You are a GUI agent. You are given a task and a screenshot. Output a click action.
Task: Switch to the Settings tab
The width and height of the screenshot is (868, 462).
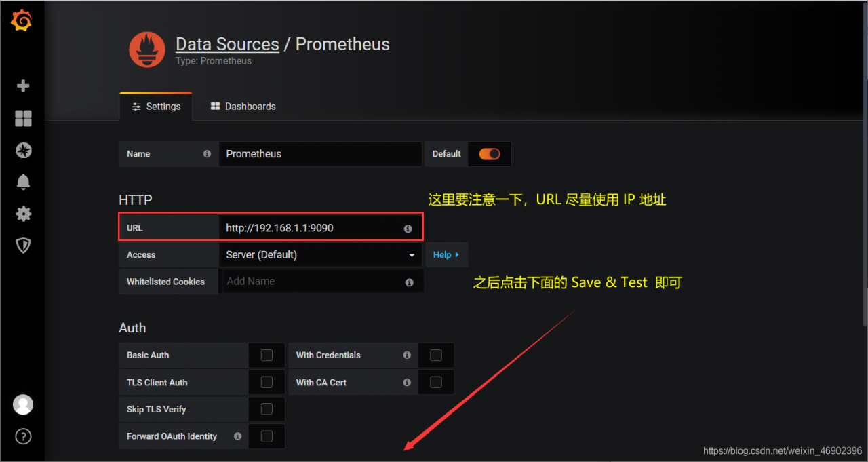click(156, 107)
